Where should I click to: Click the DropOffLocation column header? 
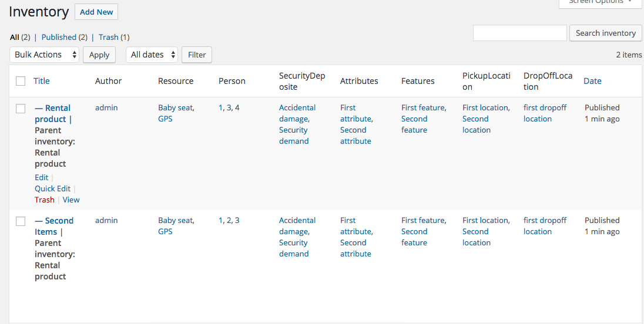point(548,81)
